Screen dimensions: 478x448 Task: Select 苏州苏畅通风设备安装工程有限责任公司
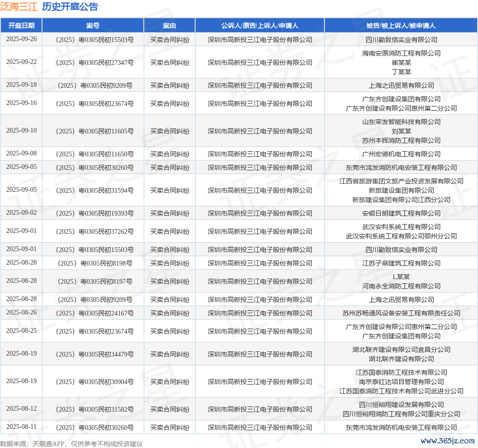click(401, 313)
